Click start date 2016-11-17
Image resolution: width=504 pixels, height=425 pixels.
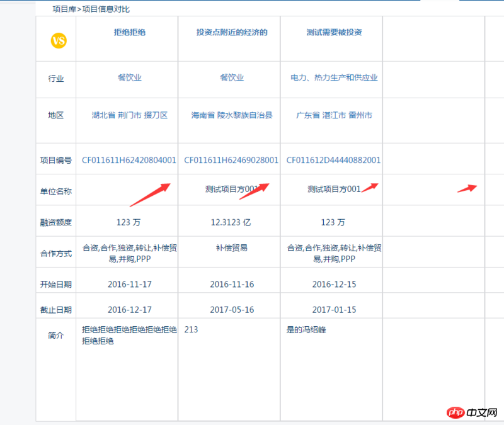(130, 285)
